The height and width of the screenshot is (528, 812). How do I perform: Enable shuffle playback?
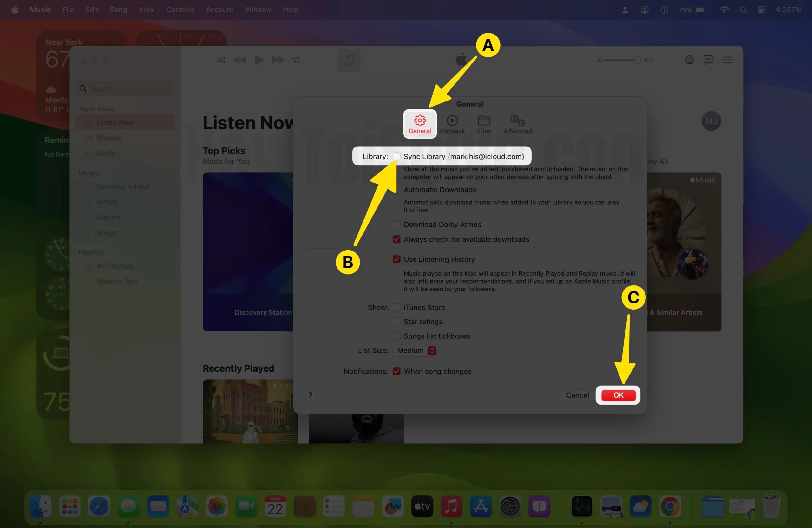(221, 60)
